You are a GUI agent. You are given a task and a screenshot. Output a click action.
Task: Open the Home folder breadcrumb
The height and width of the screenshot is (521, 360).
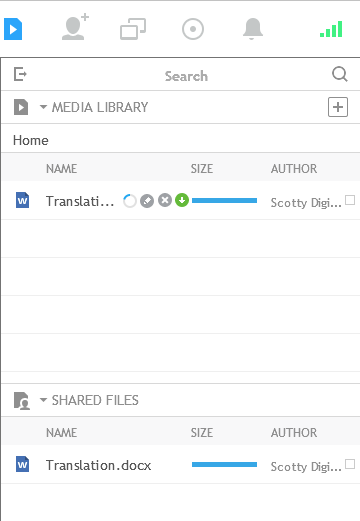[x=31, y=140]
